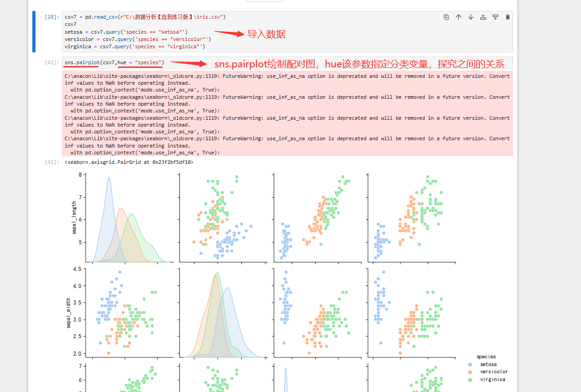Click the blue setosa legend dot
The height and width of the screenshot is (392, 581).
[469, 364]
